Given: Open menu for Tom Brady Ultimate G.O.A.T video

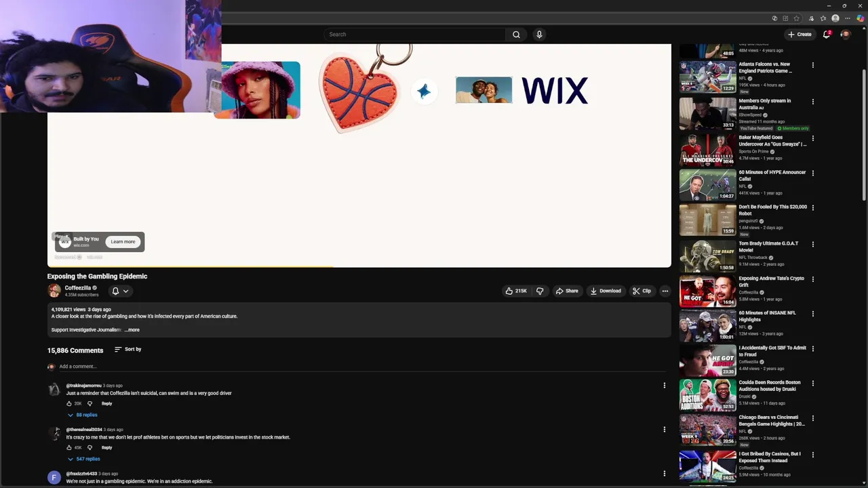Looking at the screenshot, I should pyautogui.click(x=812, y=244).
